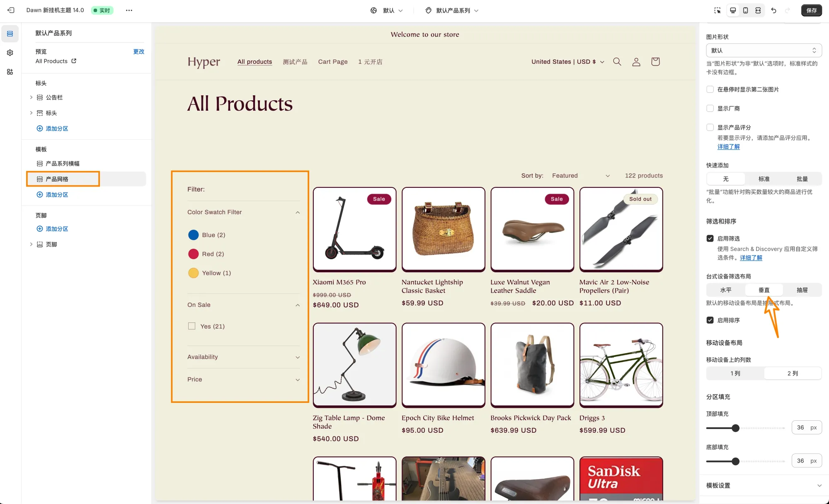Select the Red (2) color filter
Viewport: 829px width, 504px height.
pos(206,254)
